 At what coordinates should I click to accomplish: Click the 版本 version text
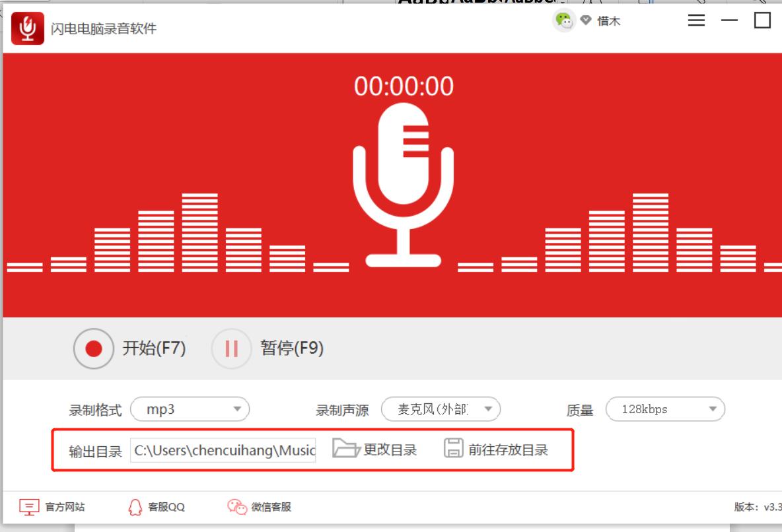coord(758,507)
